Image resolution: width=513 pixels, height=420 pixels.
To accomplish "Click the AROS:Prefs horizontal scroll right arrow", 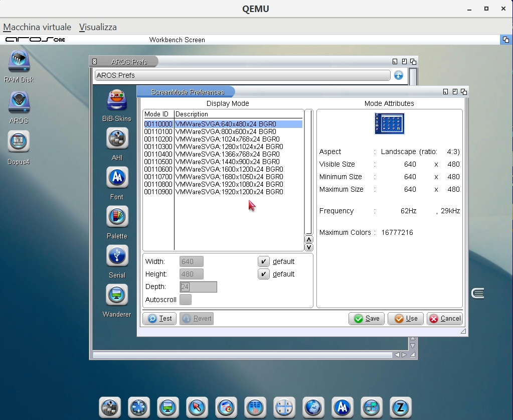I will tap(404, 355).
